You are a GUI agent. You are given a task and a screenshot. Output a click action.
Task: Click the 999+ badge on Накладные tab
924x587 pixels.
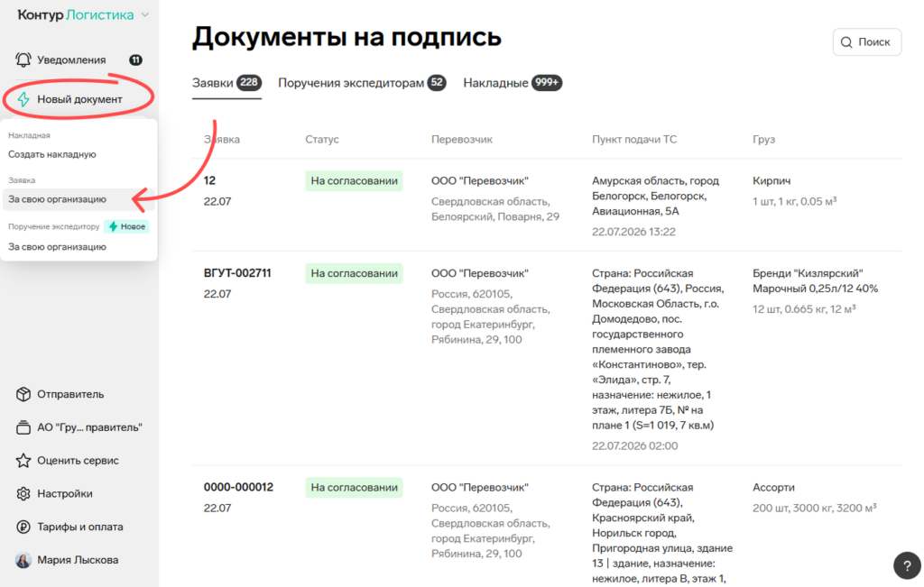547,82
